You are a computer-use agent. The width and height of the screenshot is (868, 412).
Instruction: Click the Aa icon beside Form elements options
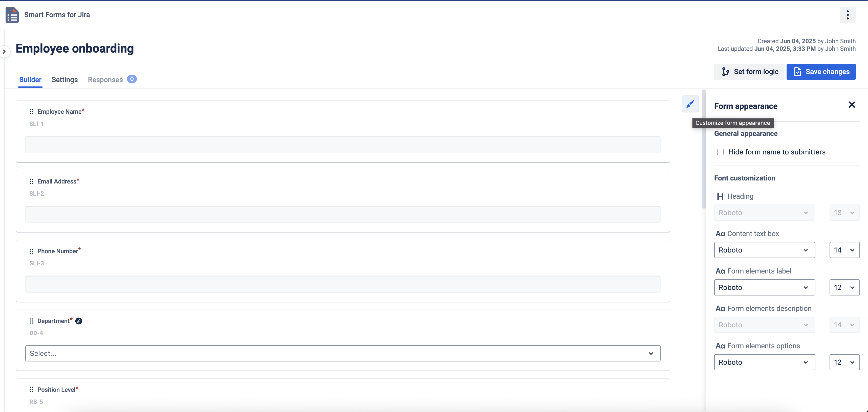721,346
